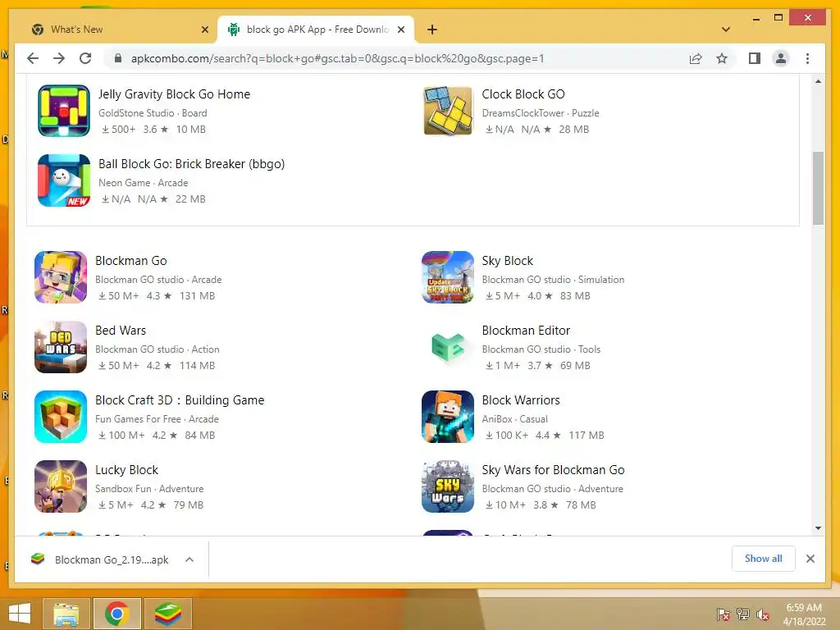
Task: Open the Chrome three-dot menu
Action: pos(808,58)
